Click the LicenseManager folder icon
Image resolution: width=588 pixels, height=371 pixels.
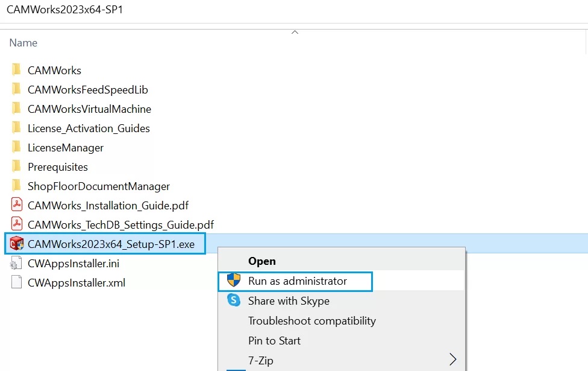click(x=16, y=147)
